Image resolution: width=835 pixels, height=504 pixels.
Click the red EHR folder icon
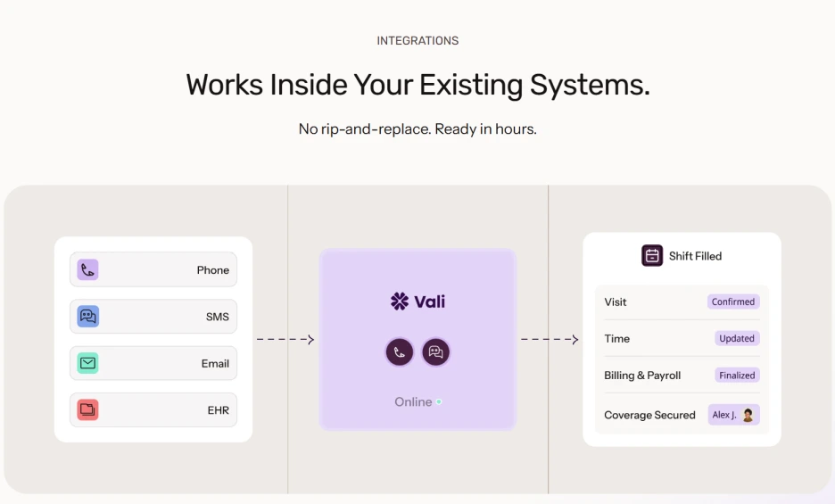[x=87, y=409]
